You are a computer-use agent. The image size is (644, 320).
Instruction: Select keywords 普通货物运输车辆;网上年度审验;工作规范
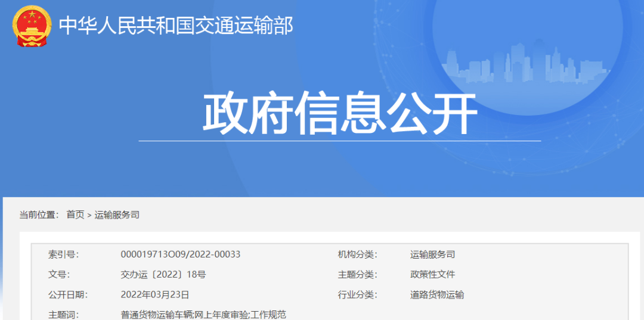click(x=203, y=315)
